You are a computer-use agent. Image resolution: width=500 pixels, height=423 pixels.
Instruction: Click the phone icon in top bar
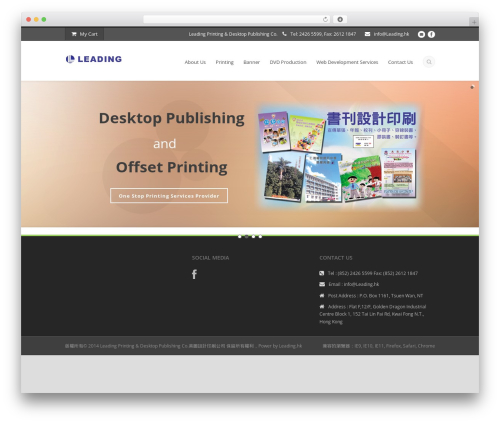click(284, 34)
